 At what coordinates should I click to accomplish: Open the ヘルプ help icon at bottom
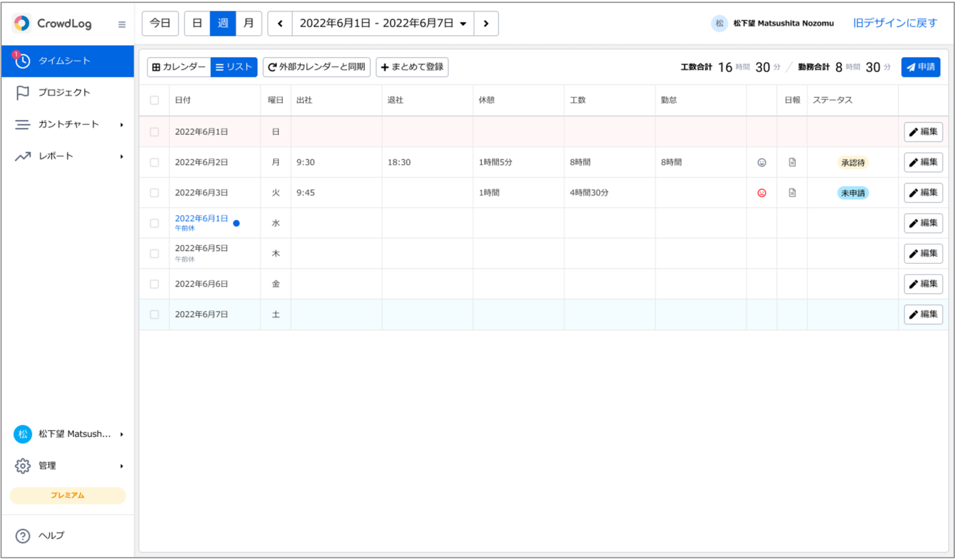click(23, 535)
